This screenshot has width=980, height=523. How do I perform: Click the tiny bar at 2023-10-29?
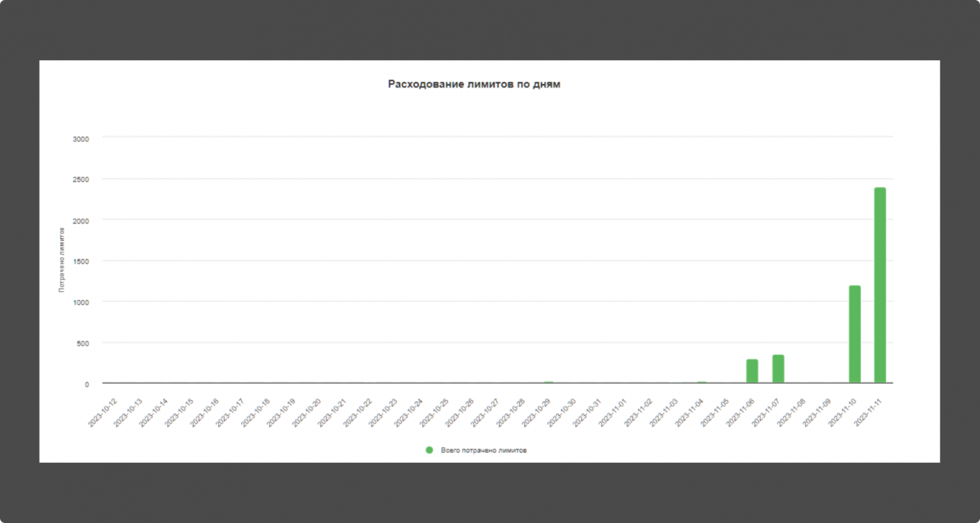click(x=548, y=382)
